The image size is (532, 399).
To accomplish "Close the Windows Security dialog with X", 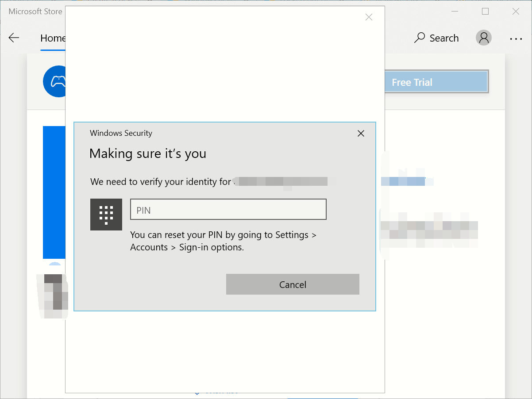I will (x=361, y=133).
